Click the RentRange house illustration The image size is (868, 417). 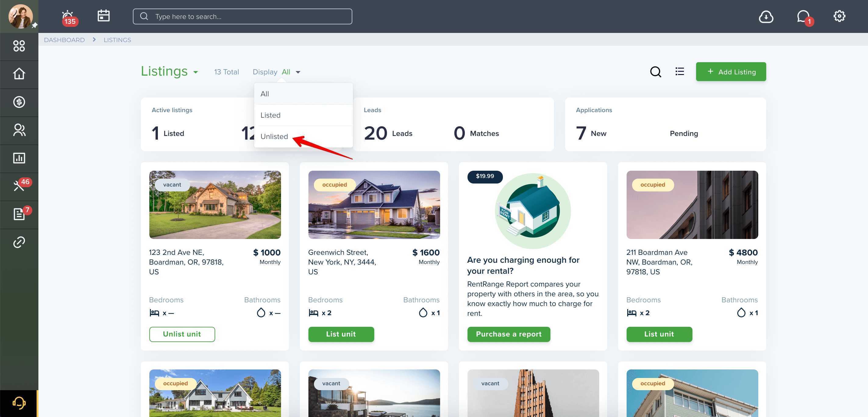(x=533, y=211)
